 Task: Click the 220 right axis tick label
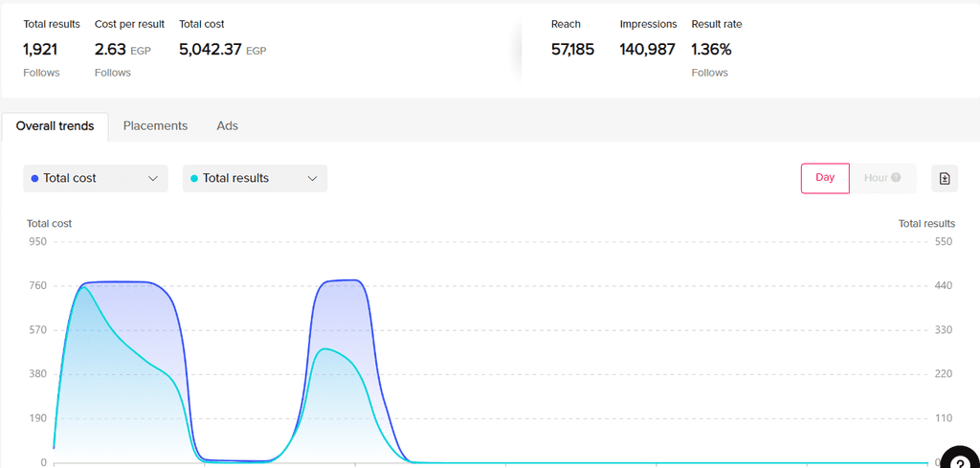point(943,374)
